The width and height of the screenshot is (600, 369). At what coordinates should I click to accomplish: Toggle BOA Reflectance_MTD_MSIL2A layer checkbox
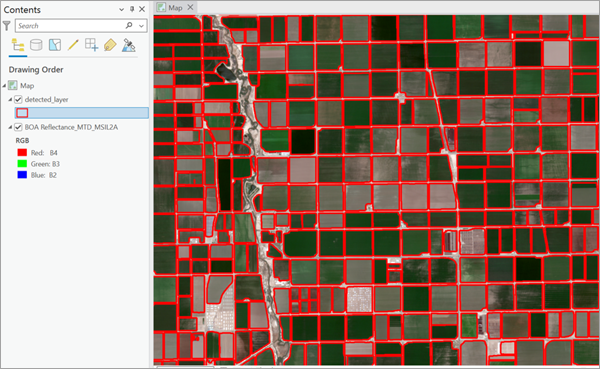point(18,127)
